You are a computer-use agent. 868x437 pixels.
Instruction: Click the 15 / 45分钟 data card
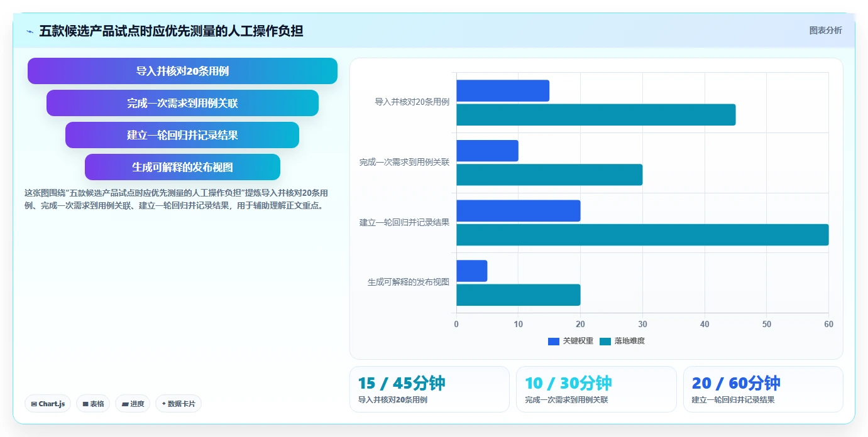(429, 389)
